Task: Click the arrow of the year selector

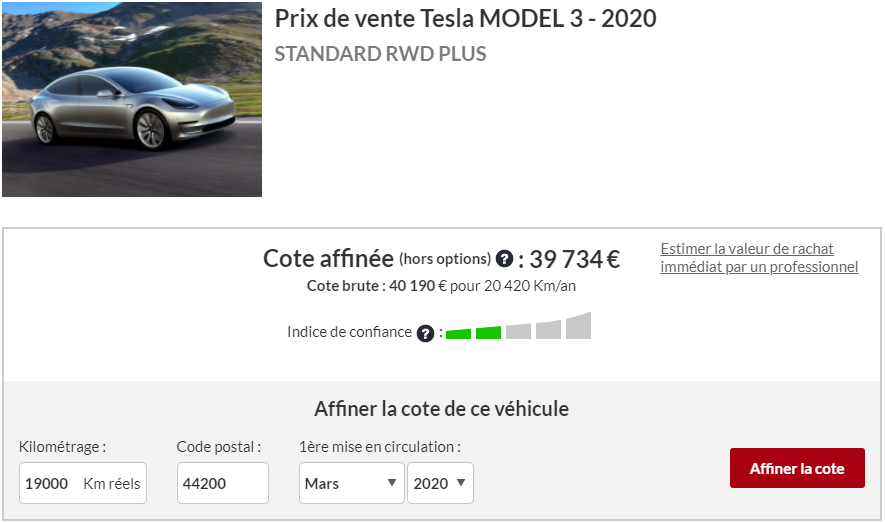Action: (461, 482)
